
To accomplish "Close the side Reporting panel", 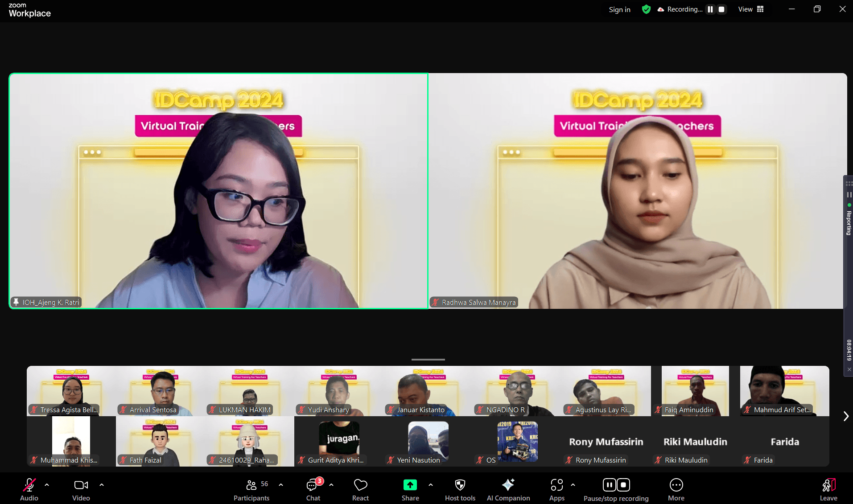I will [849, 369].
